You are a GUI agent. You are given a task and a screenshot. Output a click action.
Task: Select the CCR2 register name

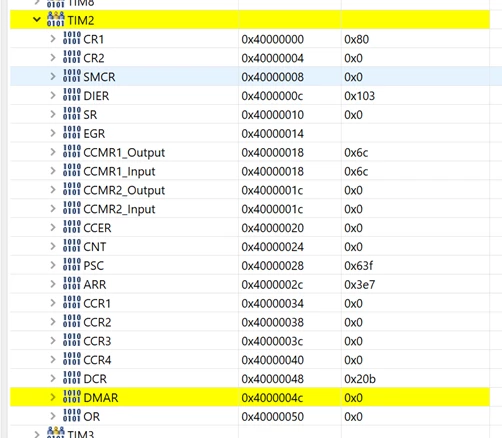[97, 322]
